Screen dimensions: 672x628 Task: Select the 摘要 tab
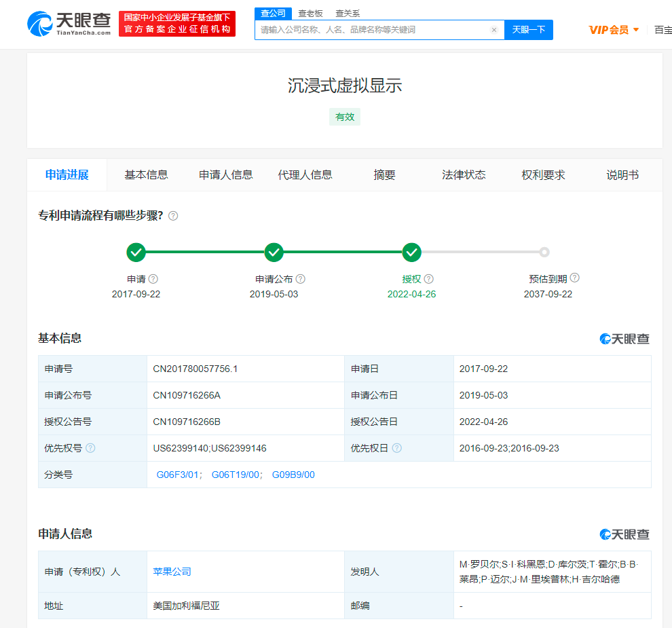point(384,175)
